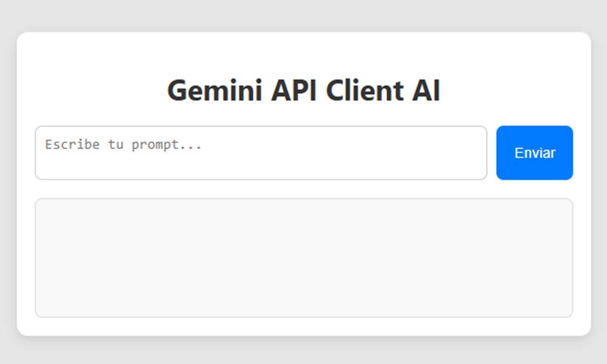Viewport: 607px width, 364px height.
Task: Click white gap between textarea and response box
Action: click(x=303, y=189)
